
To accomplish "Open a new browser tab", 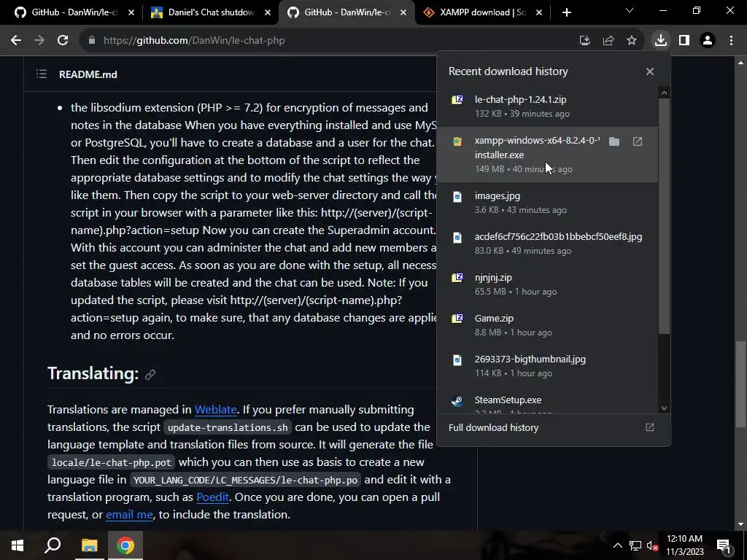I will click(x=566, y=12).
